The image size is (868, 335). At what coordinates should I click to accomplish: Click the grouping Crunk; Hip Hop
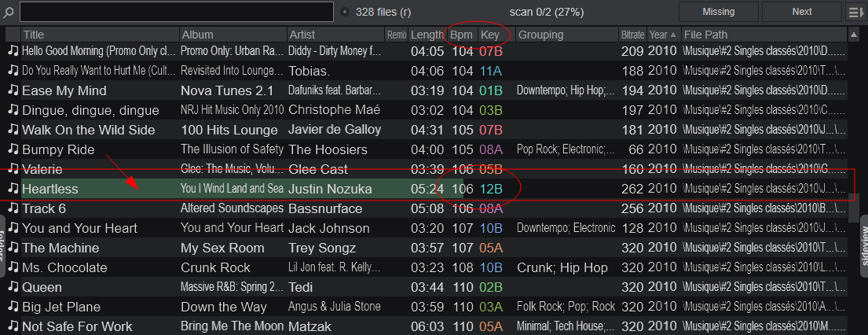tap(562, 268)
